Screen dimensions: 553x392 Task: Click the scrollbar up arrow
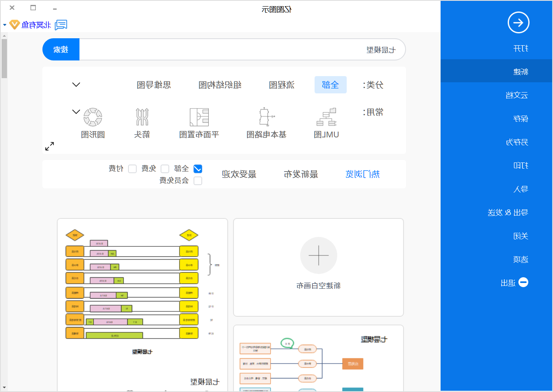[4, 35]
